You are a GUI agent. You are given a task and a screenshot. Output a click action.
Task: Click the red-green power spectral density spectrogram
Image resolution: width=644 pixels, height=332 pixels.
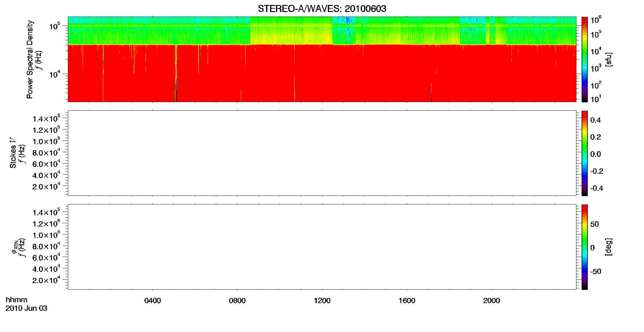pos(322,59)
